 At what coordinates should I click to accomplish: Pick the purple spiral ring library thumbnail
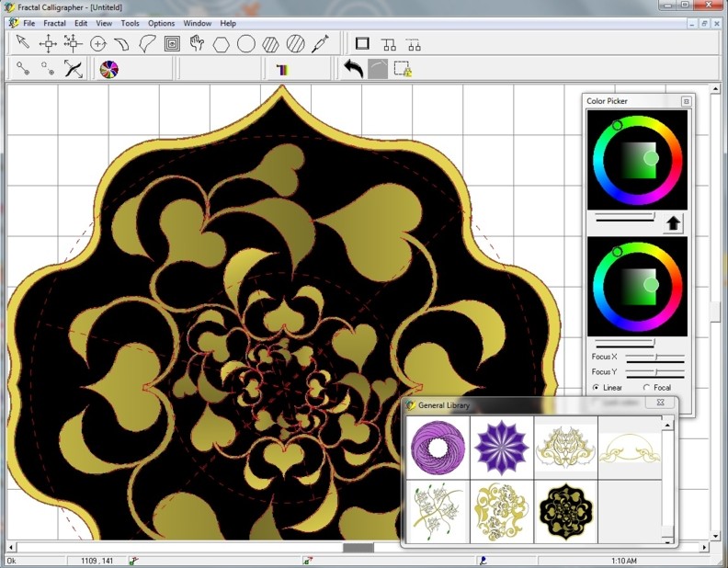click(438, 448)
